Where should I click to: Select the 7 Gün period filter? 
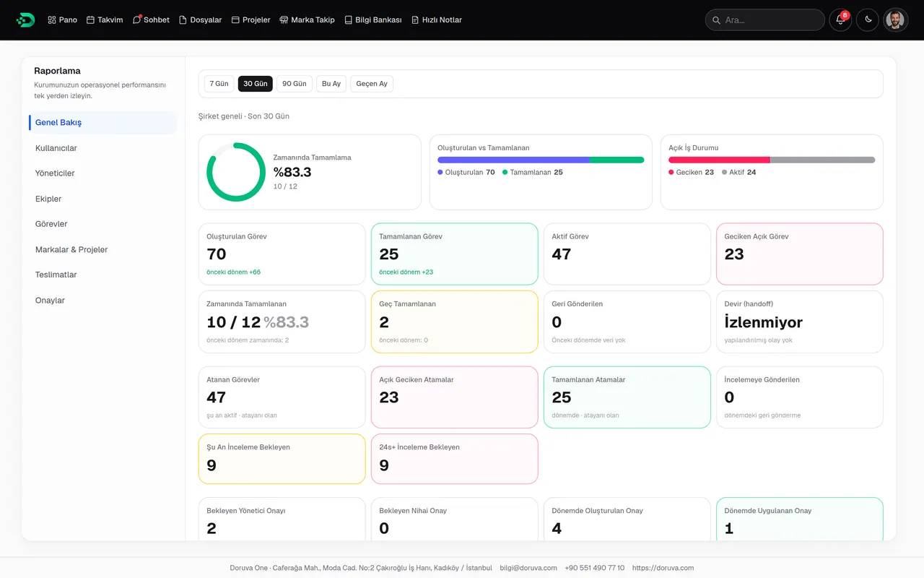pos(219,84)
